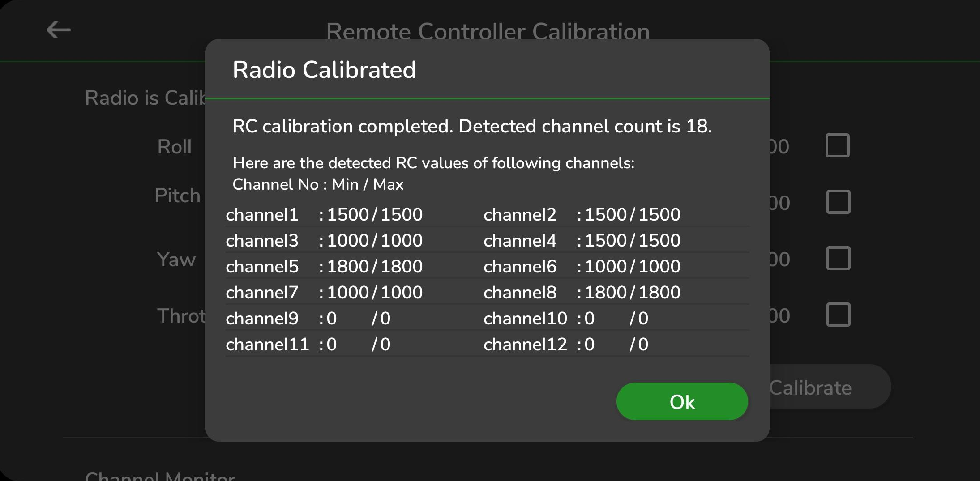Toggle the checkbox in the Throttle row
980x481 pixels.
point(838,315)
